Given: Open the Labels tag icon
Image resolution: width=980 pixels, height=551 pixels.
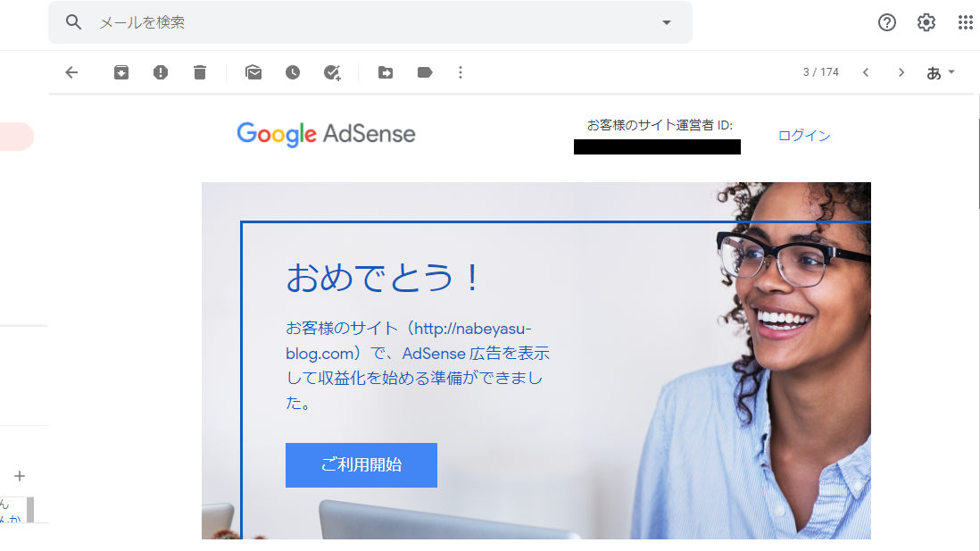Looking at the screenshot, I should pos(425,72).
